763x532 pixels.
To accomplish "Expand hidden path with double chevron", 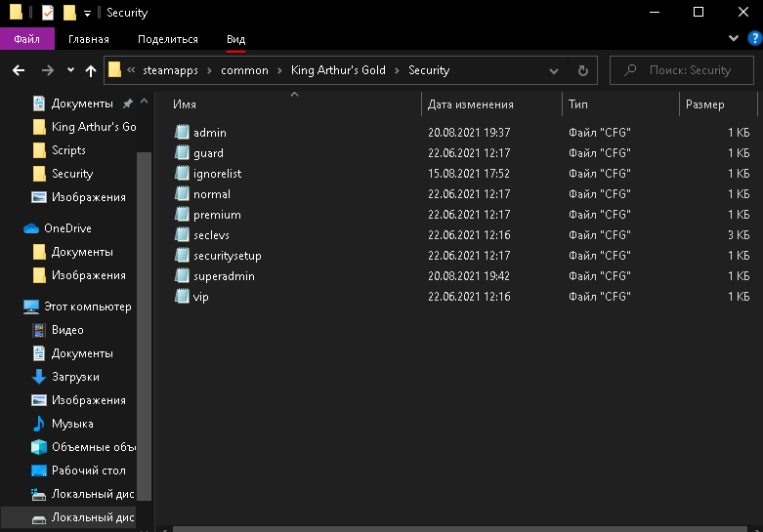I will pos(131,70).
